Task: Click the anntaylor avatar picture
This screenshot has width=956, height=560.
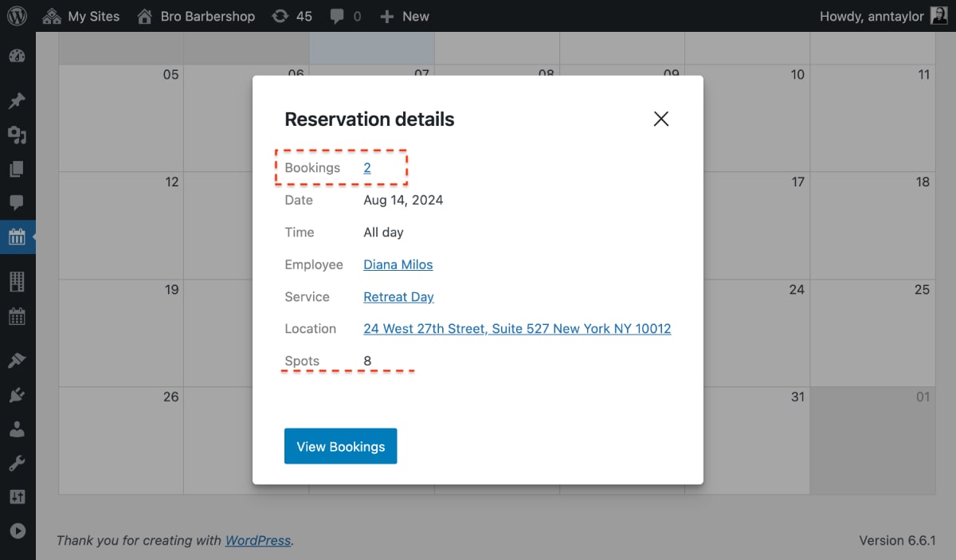Action: coord(939,16)
